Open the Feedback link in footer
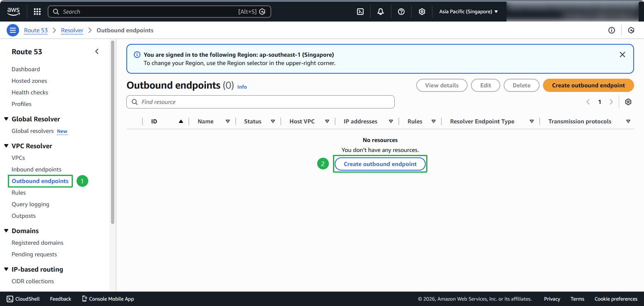The image size is (644, 306). coord(60,299)
